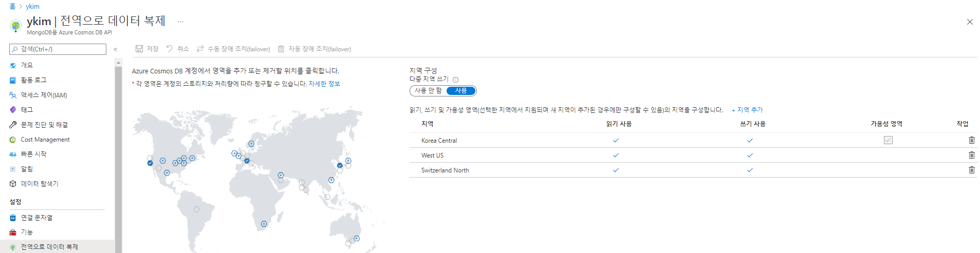Viewport: 980px width, 253px height.
Task: Click the Korea Central row text
Action: pos(439,140)
